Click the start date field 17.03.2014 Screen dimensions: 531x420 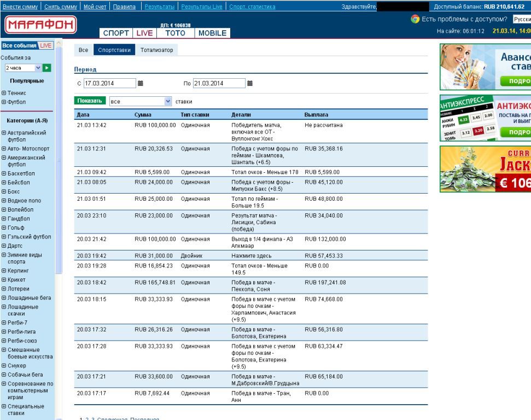coord(110,83)
